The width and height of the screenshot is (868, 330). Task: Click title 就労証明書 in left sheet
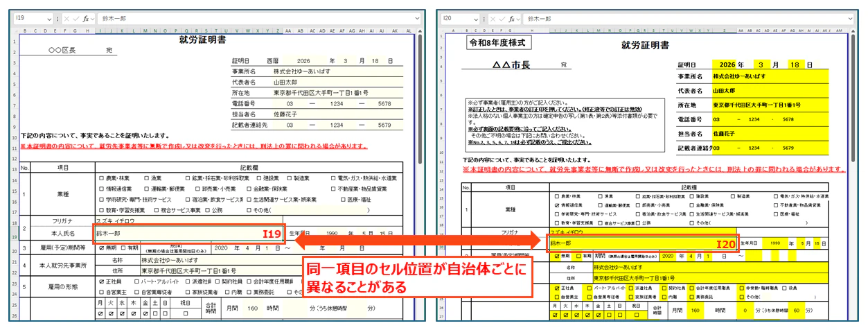coord(203,40)
